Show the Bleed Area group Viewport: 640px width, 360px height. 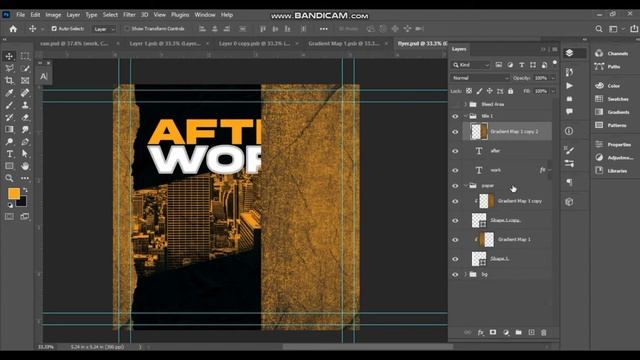(x=455, y=104)
